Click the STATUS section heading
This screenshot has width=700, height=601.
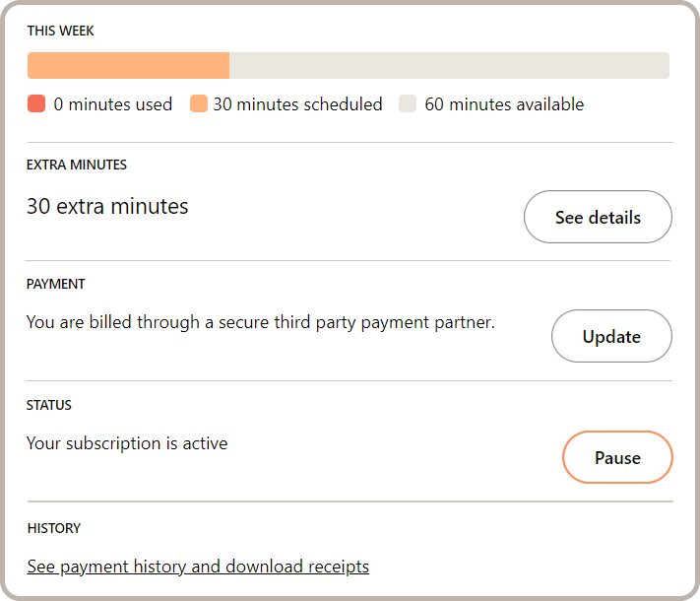(x=49, y=405)
